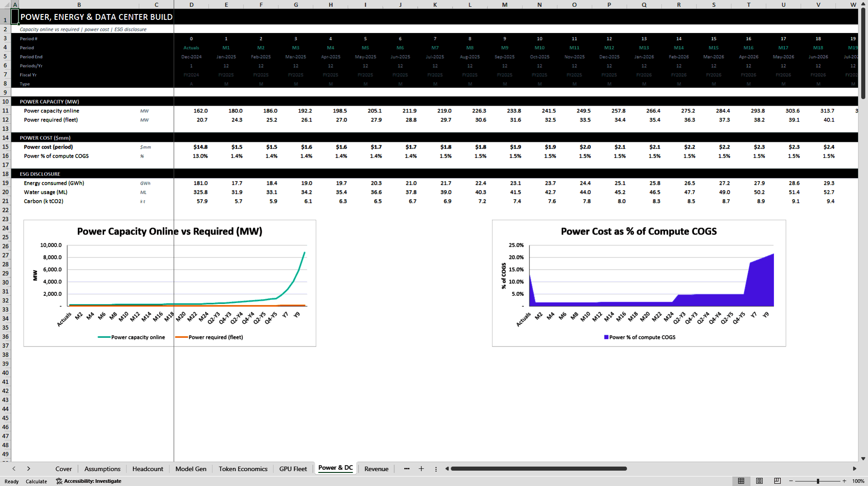Navigate to previous sheet tabs arrow
The height and width of the screenshot is (486, 868).
14,469
